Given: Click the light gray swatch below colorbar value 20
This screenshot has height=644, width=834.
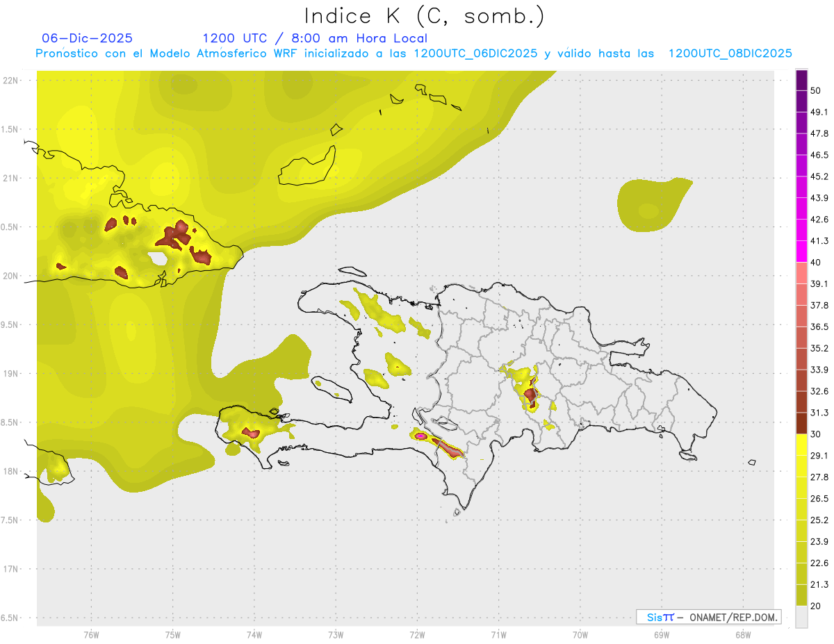Looking at the screenshot, I should pyautogui.click(x=802, y=616).
